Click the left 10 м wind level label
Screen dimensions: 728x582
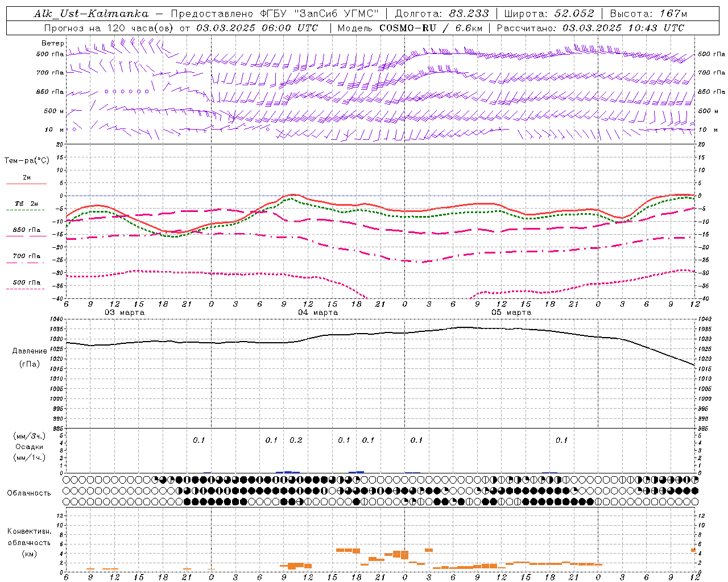55,130
